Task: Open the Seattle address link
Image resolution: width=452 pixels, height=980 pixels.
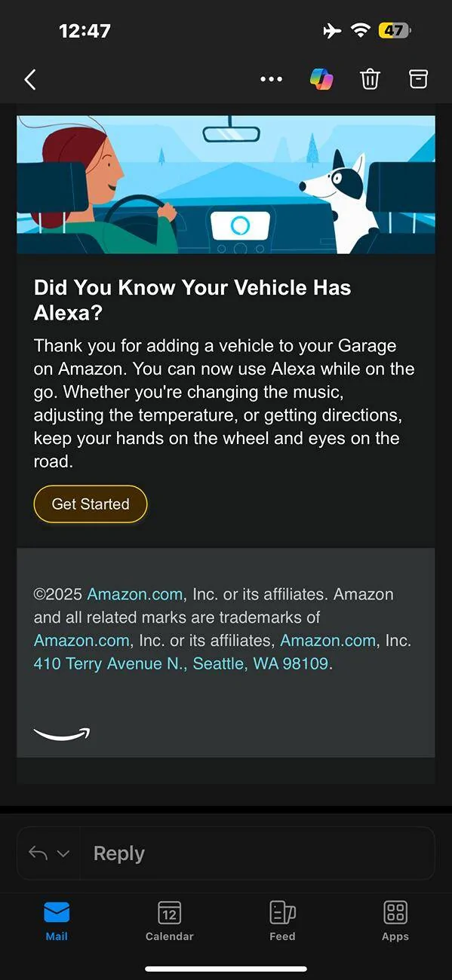Action: 168,663
